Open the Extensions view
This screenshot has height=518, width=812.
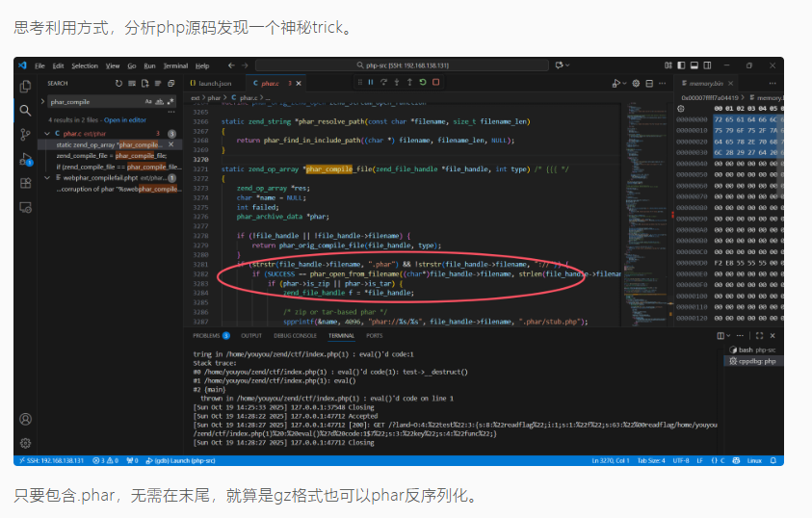pos(25,182)
